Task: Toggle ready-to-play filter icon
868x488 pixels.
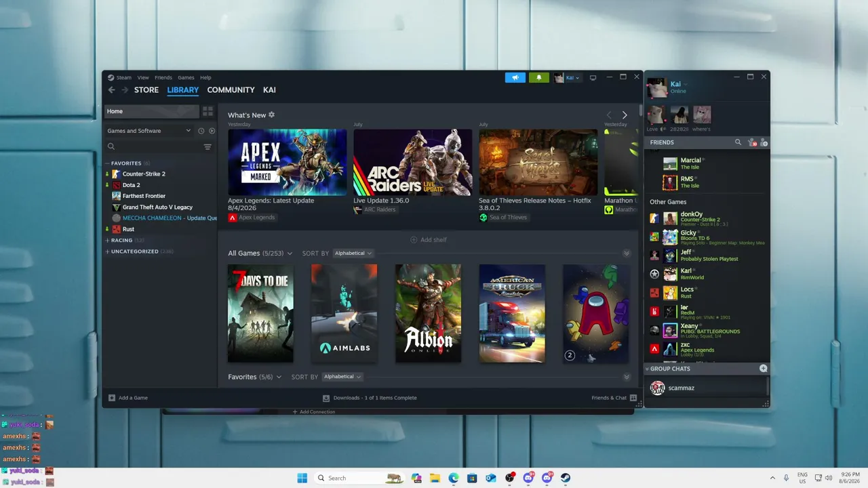Action: point(212,131)
